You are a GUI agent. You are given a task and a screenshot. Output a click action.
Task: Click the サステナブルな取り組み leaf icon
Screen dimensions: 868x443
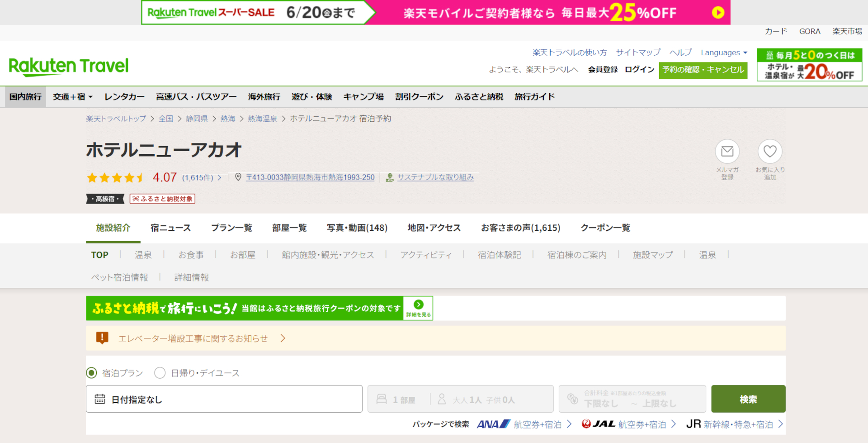tap(389, 177)
